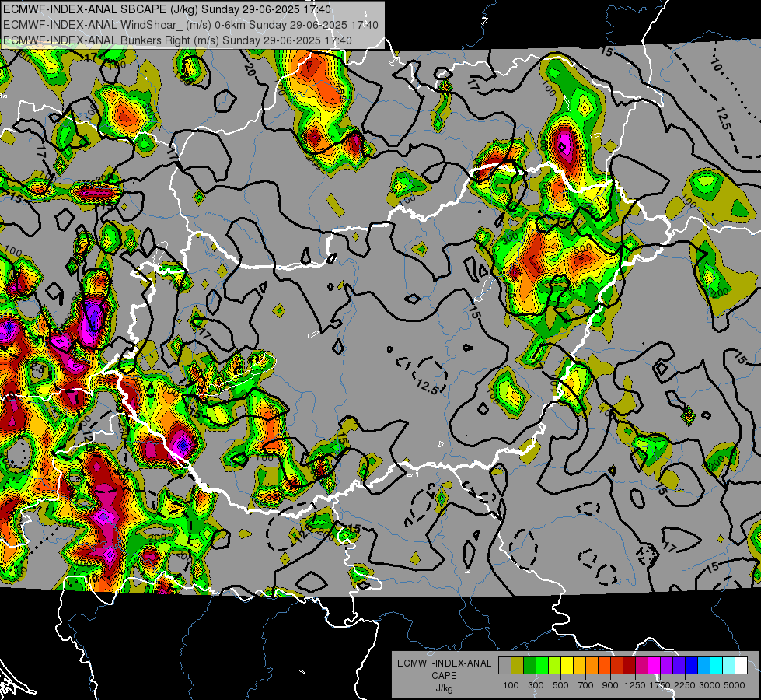Select the bright green legend swatch
The width and height of the screenshot is (761, 700).
click(x=542, y=666)
